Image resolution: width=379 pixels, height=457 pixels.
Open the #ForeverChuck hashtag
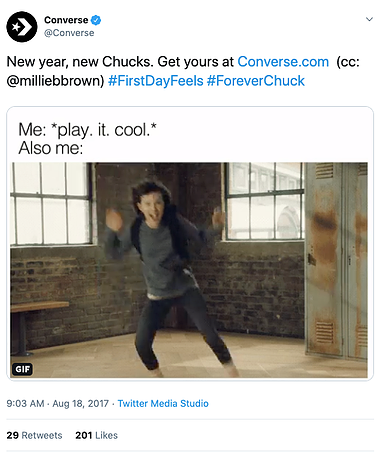tap(256, 81)
